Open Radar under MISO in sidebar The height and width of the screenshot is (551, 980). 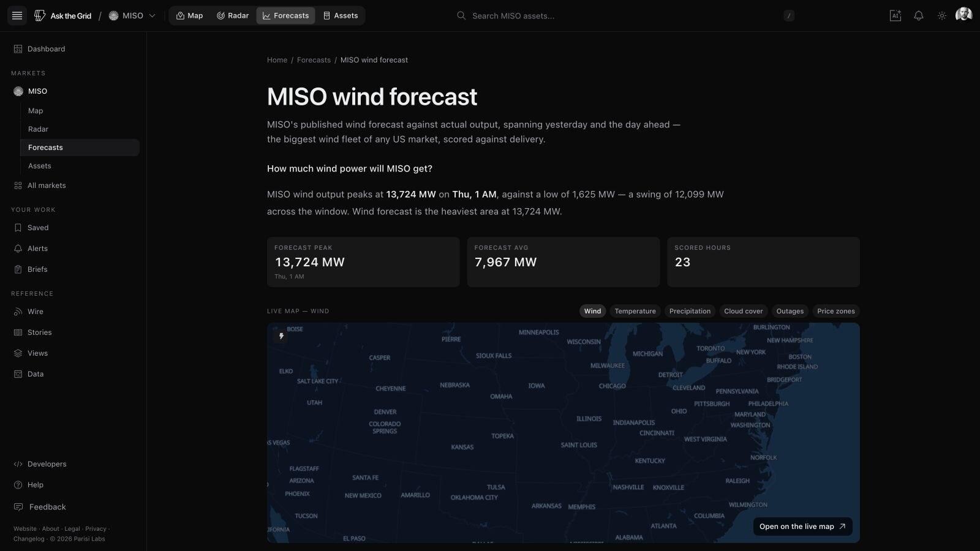80,129
